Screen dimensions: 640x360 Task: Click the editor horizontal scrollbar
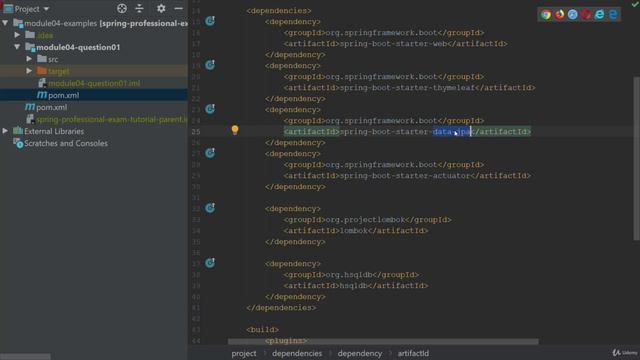pos(383,342)
